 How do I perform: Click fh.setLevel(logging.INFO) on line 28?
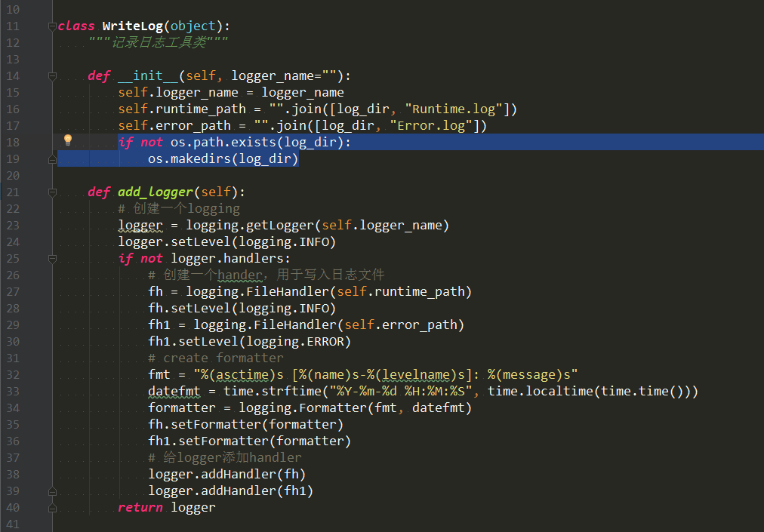coord(242,308)
